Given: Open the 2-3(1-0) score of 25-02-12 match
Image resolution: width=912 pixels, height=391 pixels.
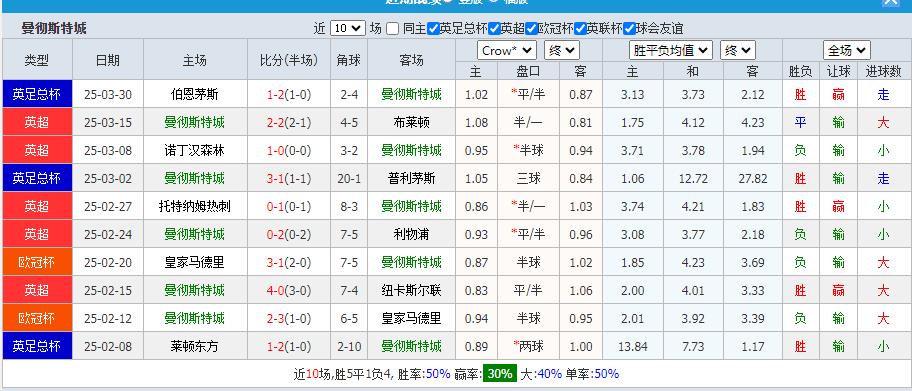Looking at the screenshot, I should 289,318.
